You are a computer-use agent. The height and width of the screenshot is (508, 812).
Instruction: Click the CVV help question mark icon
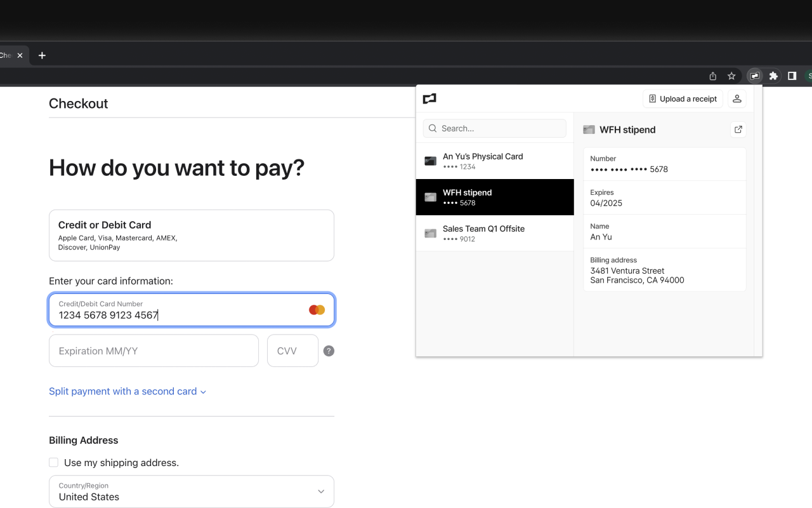[329, 351]
